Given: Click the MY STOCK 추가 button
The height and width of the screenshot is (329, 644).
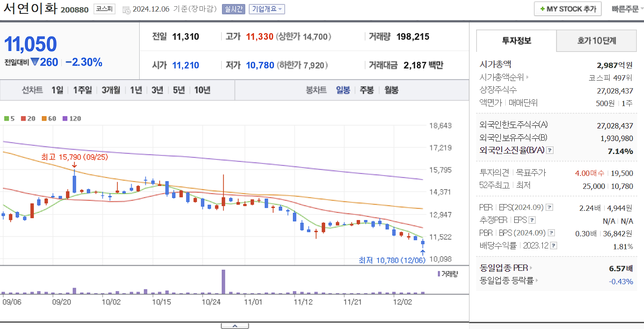Looking at the screenshot, I should [567, 9].
